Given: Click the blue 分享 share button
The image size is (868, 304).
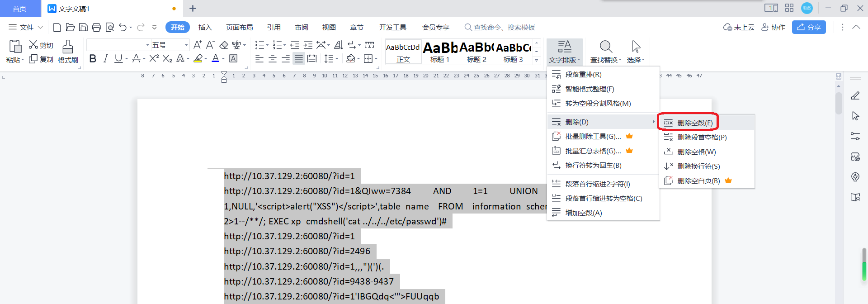Looking at the screenshot, I should 809,28.
